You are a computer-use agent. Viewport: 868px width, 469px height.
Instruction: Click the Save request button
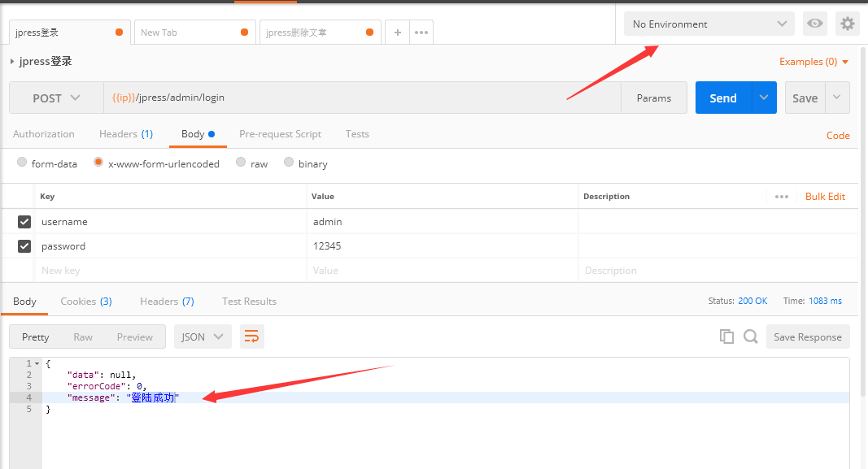point(805,98)
